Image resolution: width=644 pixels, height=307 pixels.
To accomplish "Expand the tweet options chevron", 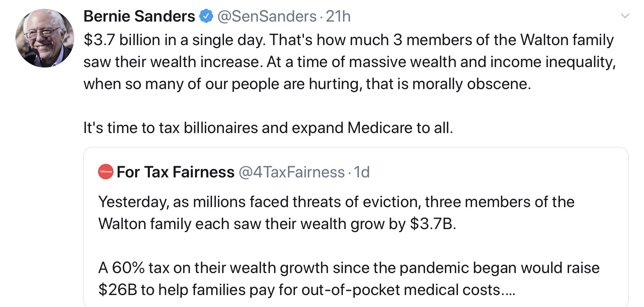I will tap(624, 16).
